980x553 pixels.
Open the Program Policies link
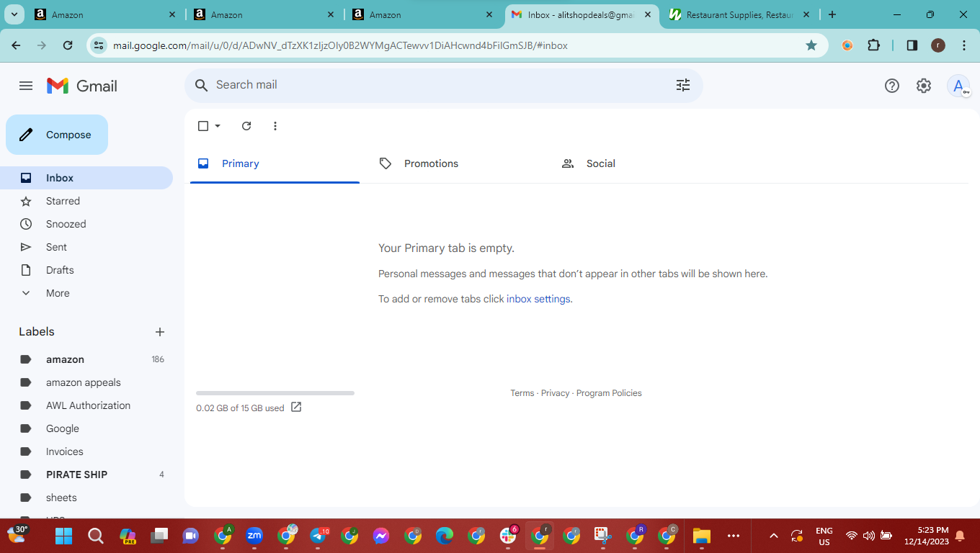click(609, 393)
